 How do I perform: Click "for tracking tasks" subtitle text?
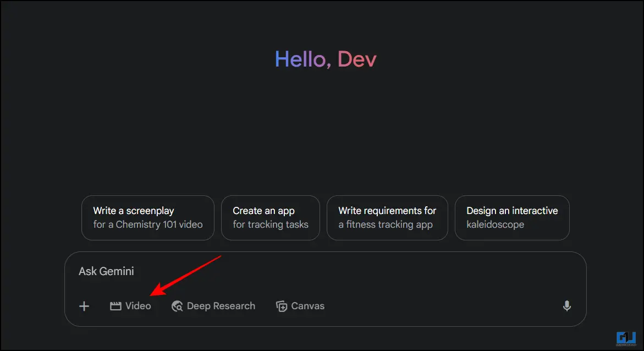(271, 225)
